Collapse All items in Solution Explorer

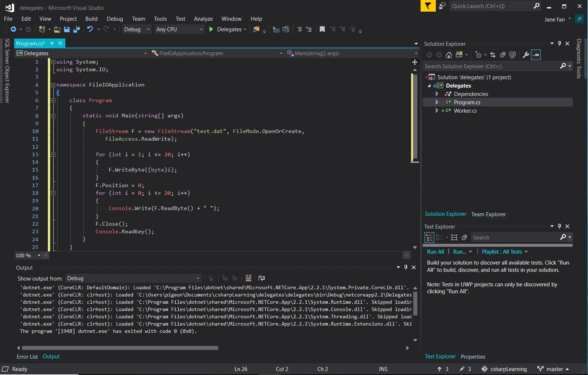(x=503, y=55)
